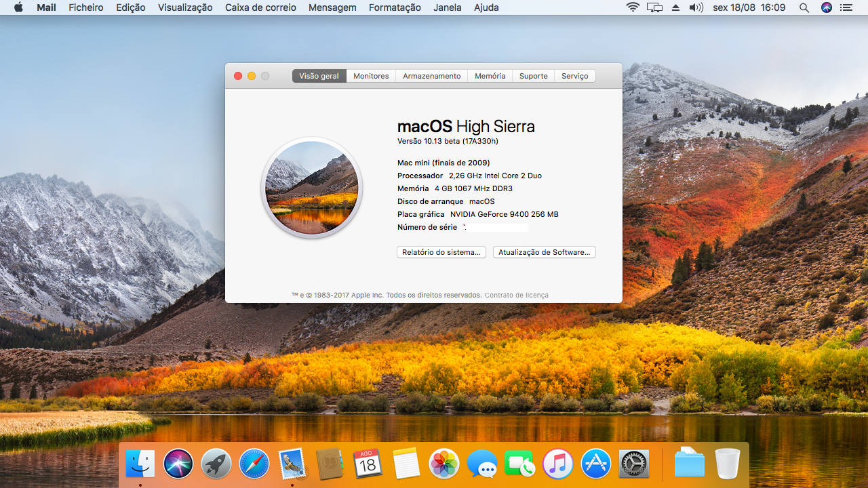Open App Store icon in Dock

coord(596,464)
